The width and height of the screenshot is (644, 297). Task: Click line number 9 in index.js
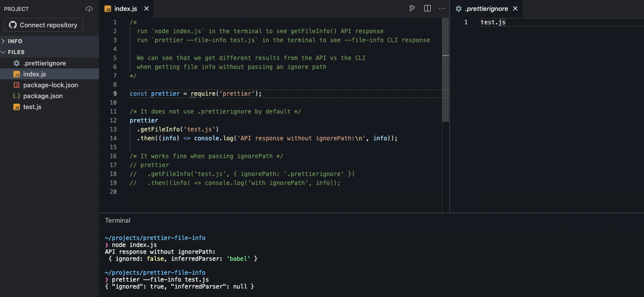click(115, 93)
